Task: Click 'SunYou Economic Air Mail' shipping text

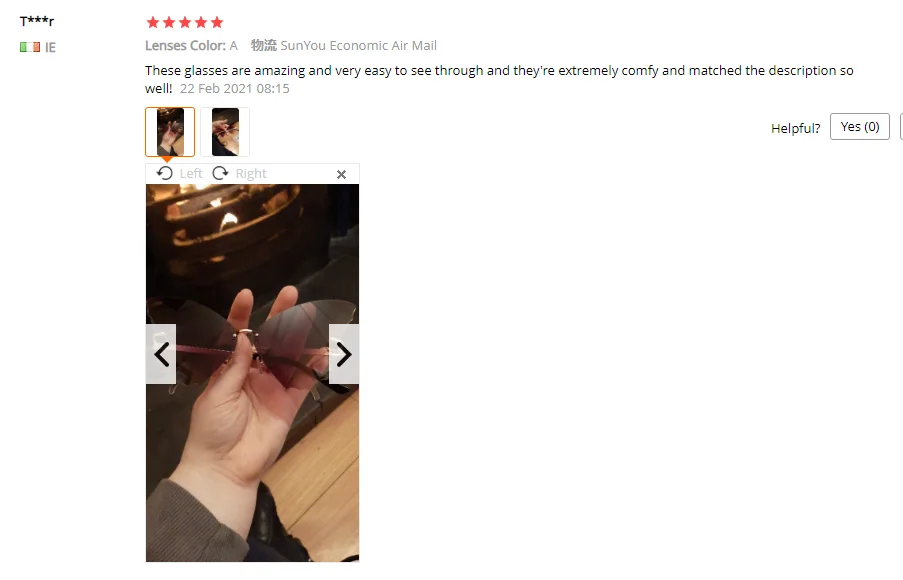Action: pyautogui.click(x=358, y=46)
